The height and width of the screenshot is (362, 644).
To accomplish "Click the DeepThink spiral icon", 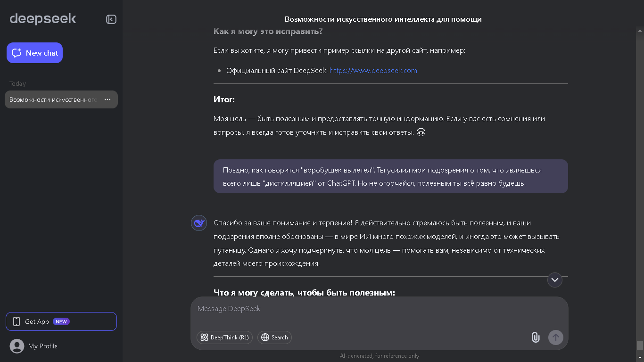I will 204,337.
